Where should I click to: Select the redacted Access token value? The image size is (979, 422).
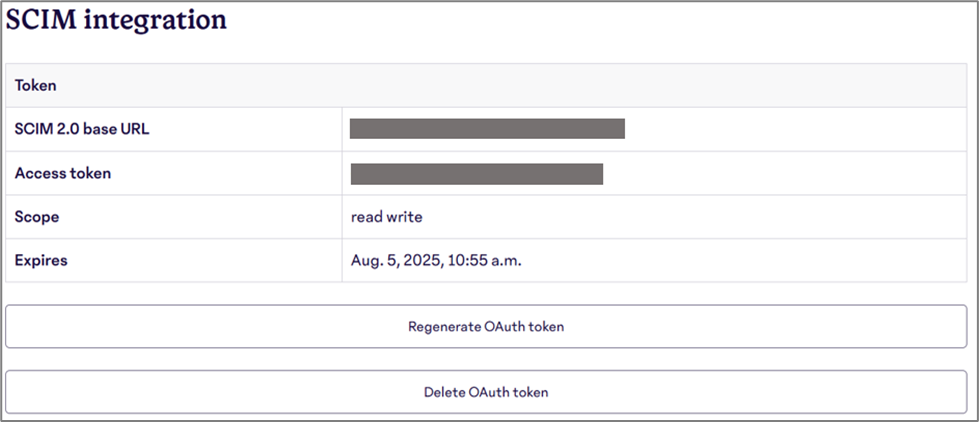point(477,174)
